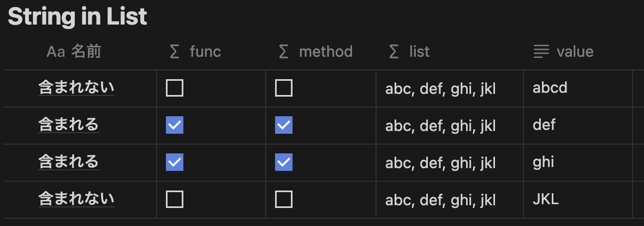The image size is (644, 226).
Task: Toggle the method checkbox in the JKL row
Action: tap(284, 199)
